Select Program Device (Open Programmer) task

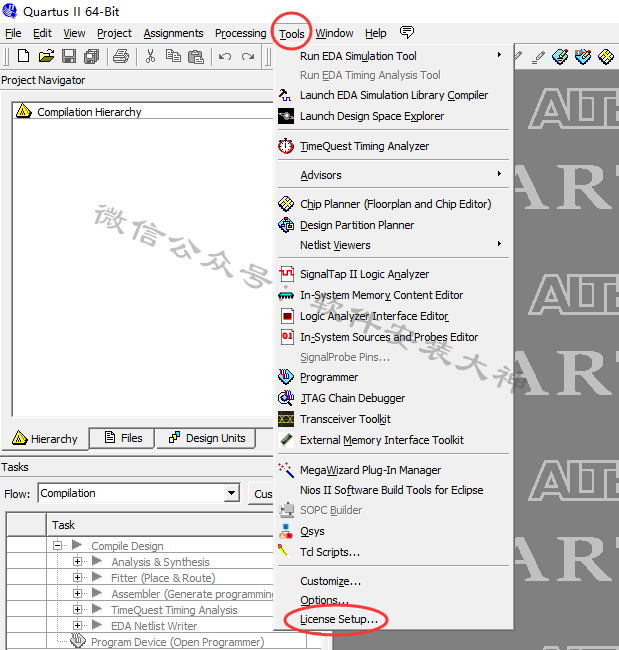(177, 642)
